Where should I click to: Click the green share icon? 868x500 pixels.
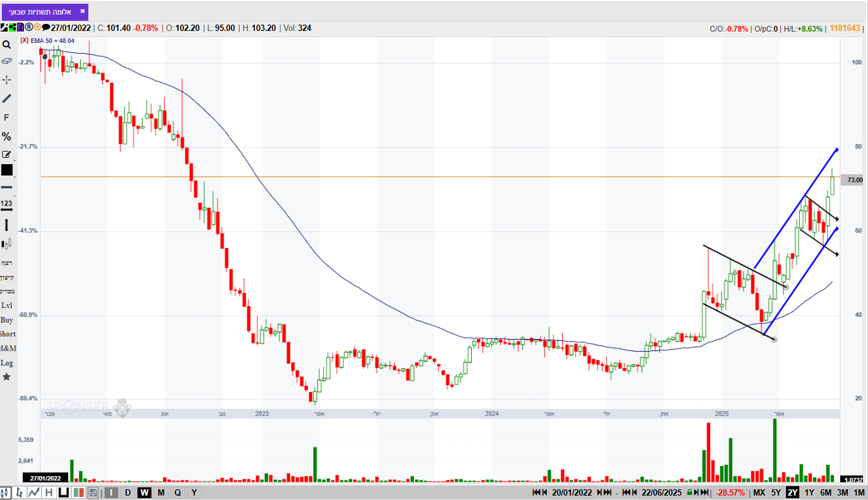[12, 27]
